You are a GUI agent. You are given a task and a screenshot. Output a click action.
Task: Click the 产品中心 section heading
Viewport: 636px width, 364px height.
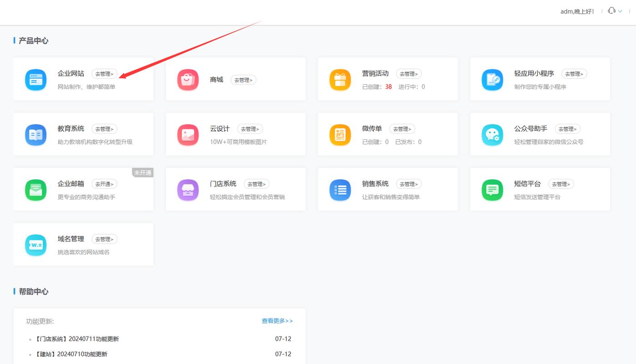[x=33, y=40]
